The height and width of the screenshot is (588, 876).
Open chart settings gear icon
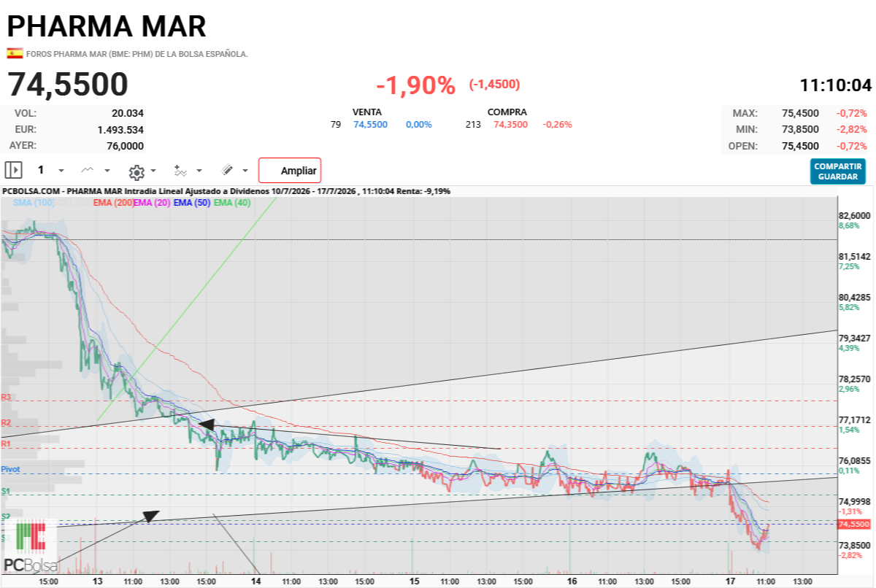pyautogui.click(x=136, y=172)
